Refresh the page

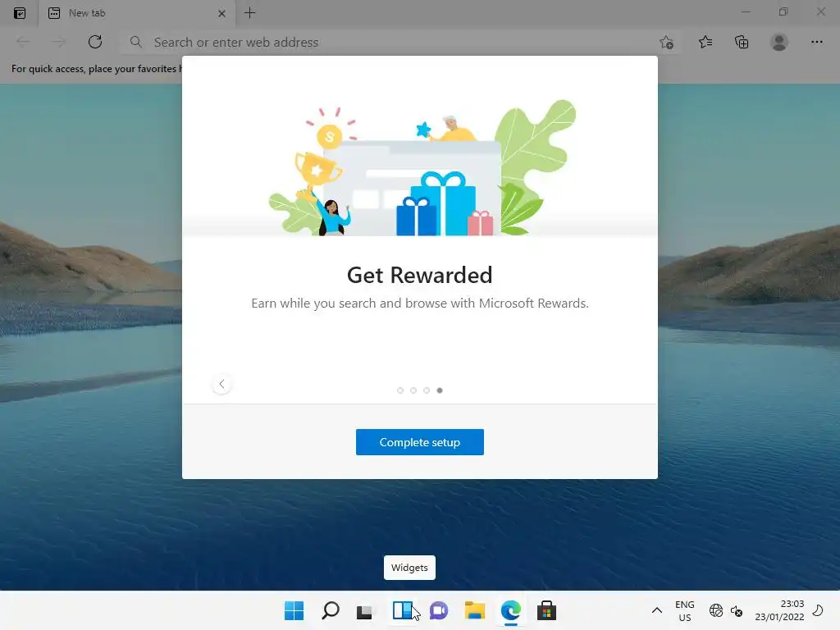click(x=95, y=42)
